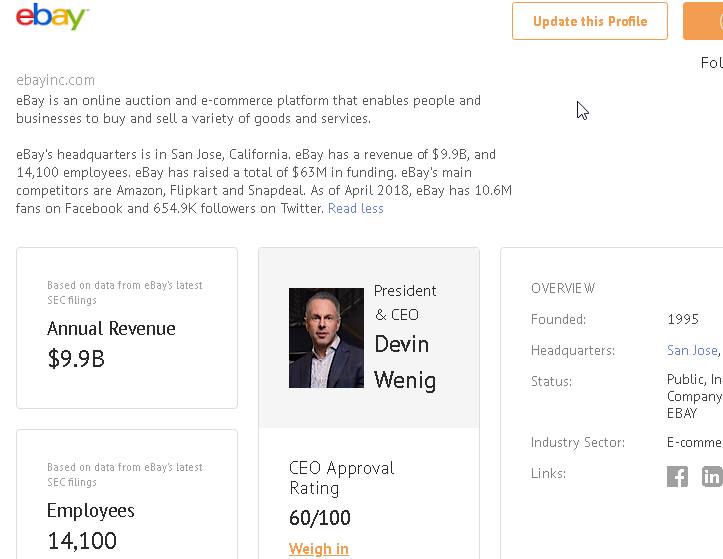Click the "Update this Profile" button
The image size is (723, 559).
click(589, 21)
